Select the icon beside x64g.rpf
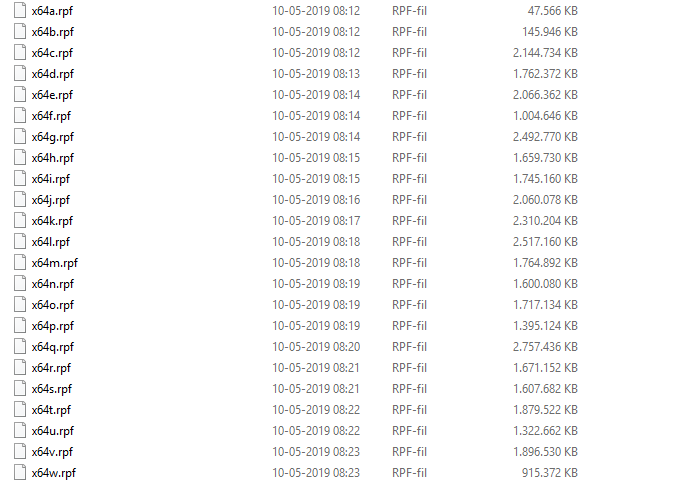695x491 pixels. (20, 136)
